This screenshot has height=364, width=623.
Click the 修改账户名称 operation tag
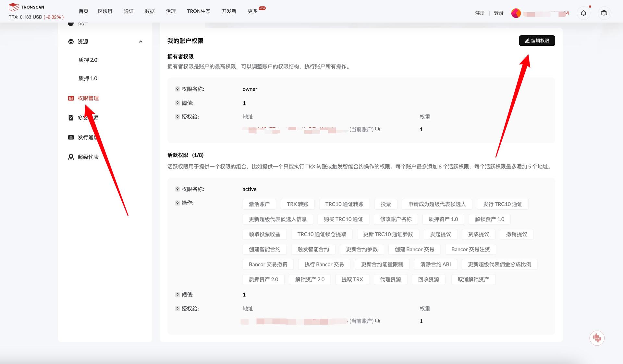[x=396, y=219]
